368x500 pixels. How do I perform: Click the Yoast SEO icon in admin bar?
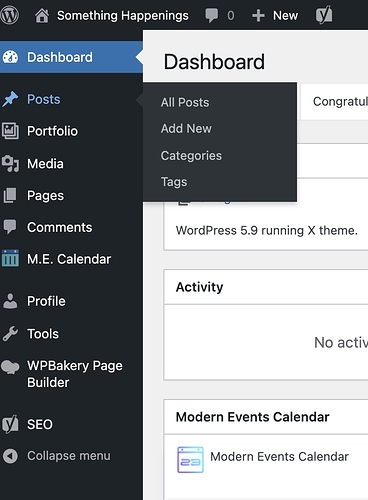[x=324, y=15]
